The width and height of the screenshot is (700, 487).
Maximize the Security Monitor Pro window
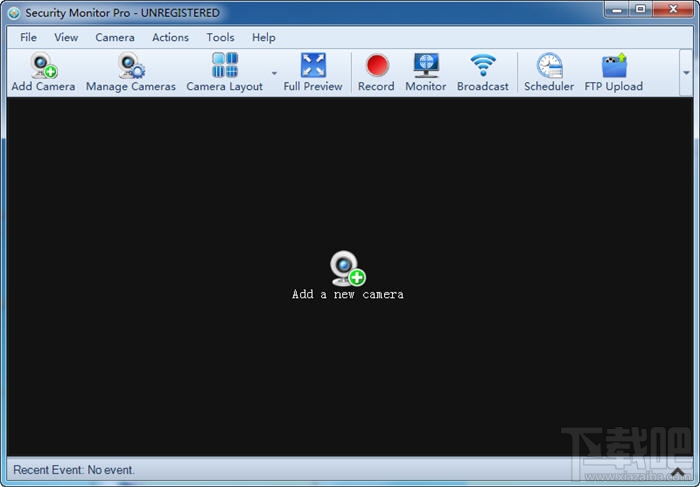coord(641,9)
